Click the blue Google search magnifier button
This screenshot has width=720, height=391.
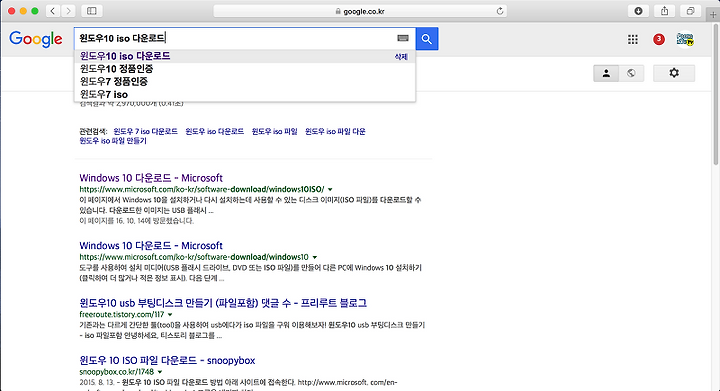pyautogui.click(x=427, y=39)
